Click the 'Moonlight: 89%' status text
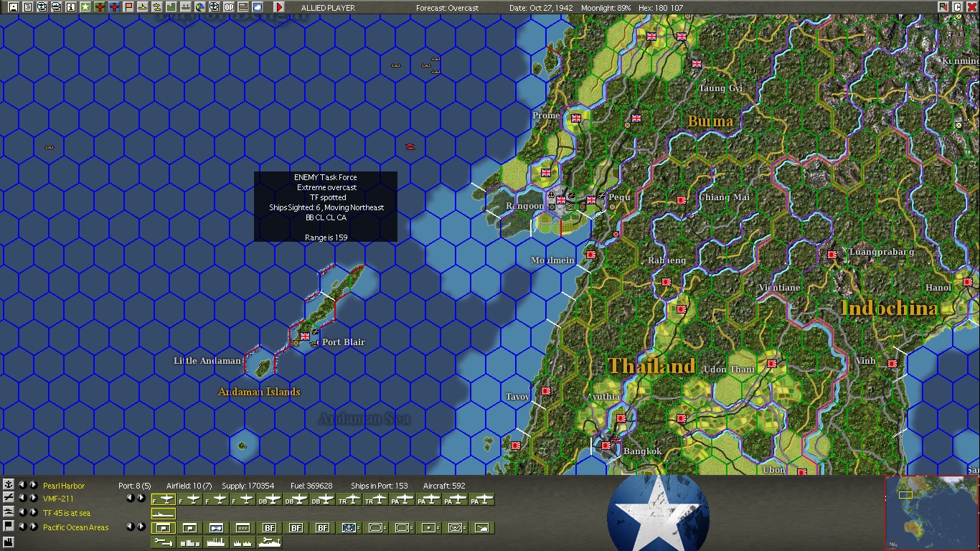 (x=606, y=8)
